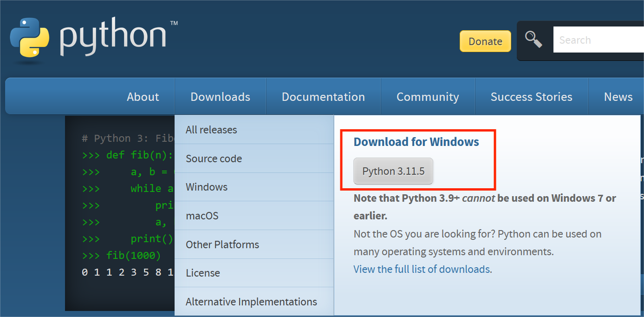
Task: Click the Download for Windows heading
Action: click(x=416, y=142)
